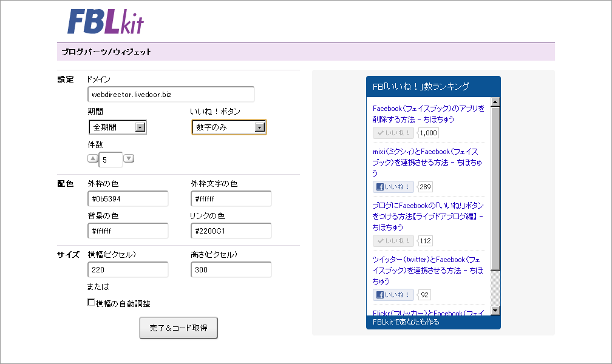
Task: Select the 件数 field showing 5
Action: click(111, 160)
